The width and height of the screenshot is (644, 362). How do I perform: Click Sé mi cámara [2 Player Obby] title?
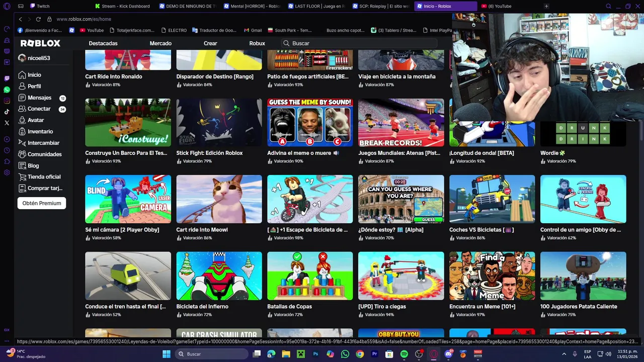click(x=122, y=230)
